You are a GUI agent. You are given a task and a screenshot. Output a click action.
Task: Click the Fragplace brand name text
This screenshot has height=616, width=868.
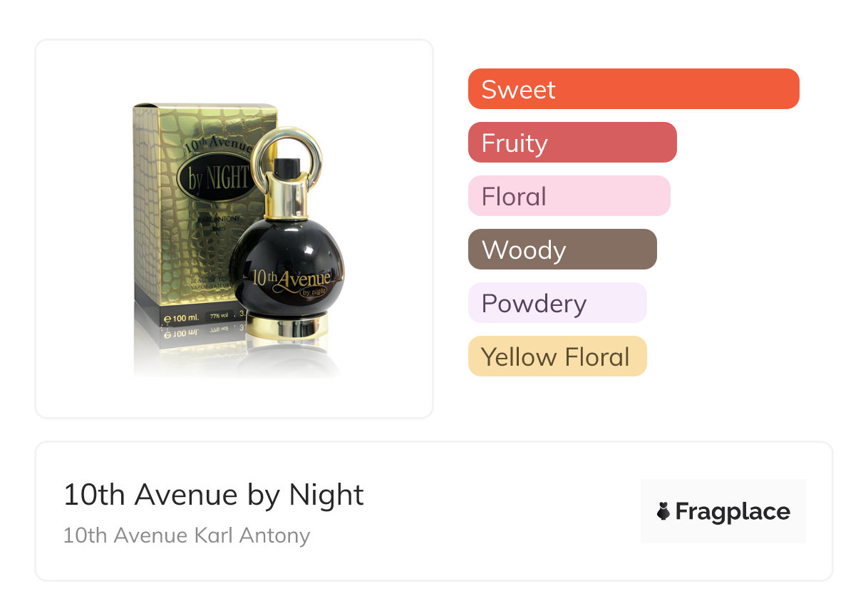tap(733, 511)
